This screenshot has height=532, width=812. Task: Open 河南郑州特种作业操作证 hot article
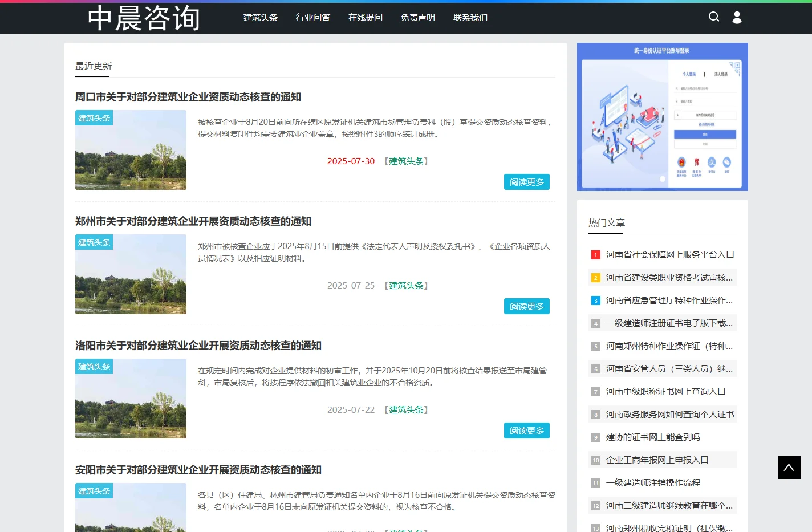[x=669, y=346]
